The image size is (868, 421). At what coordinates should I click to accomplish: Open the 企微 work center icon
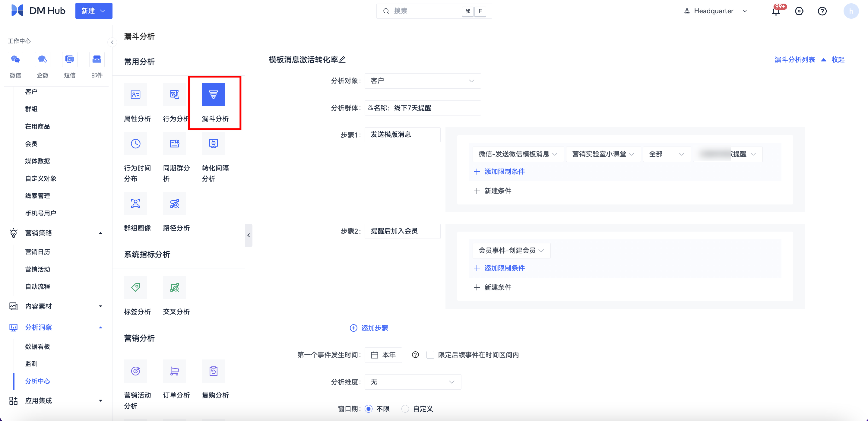43,60
